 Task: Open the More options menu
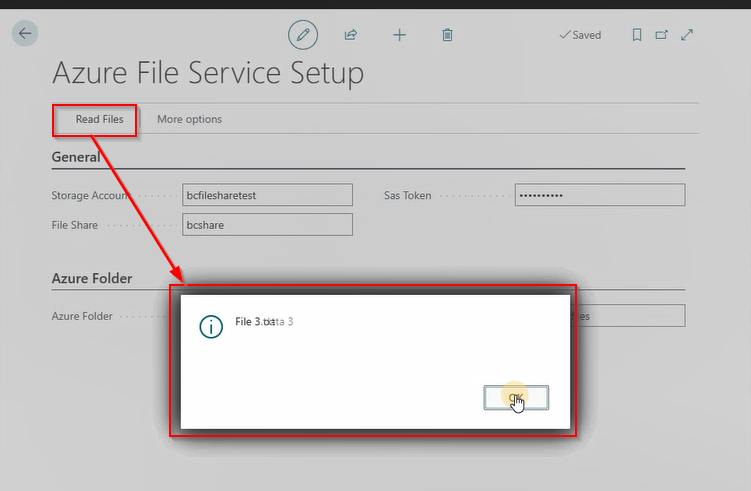189,119
